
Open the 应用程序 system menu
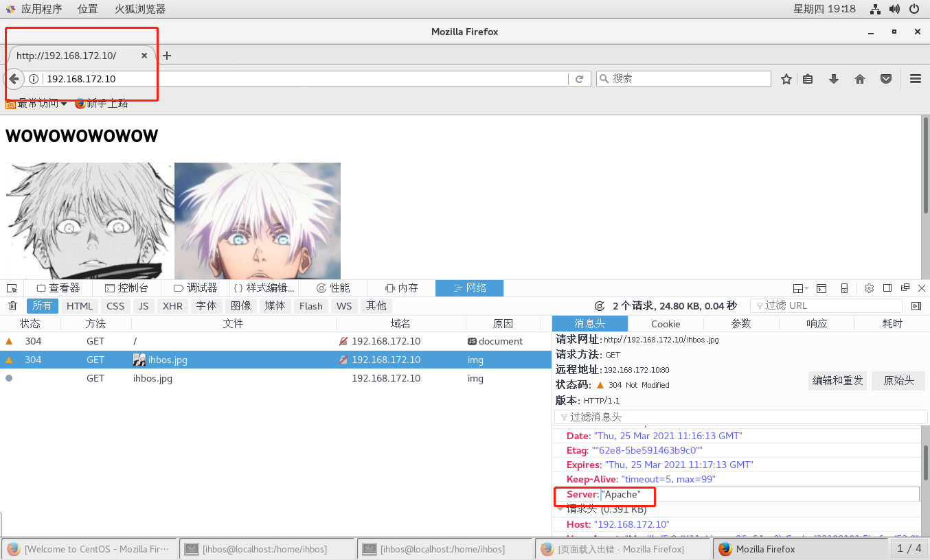pos(34,9)
